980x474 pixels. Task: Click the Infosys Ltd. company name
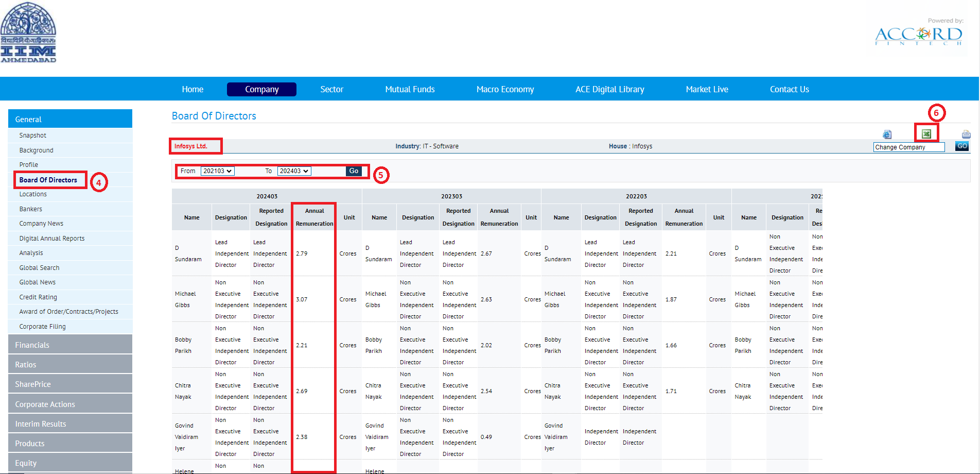tap(190, 146)
